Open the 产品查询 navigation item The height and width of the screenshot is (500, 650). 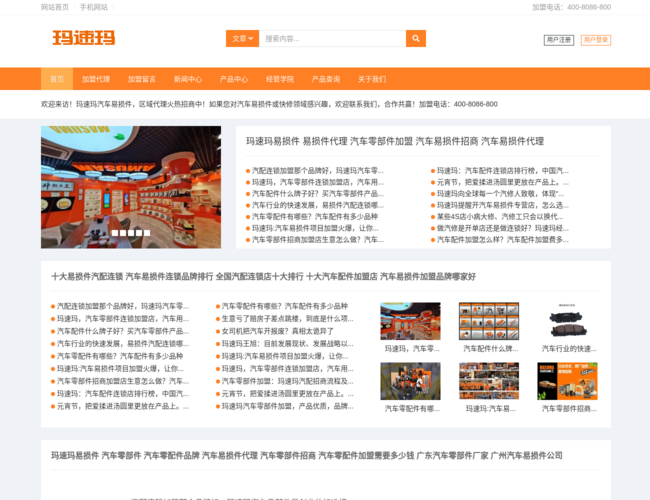click(326, 79)
